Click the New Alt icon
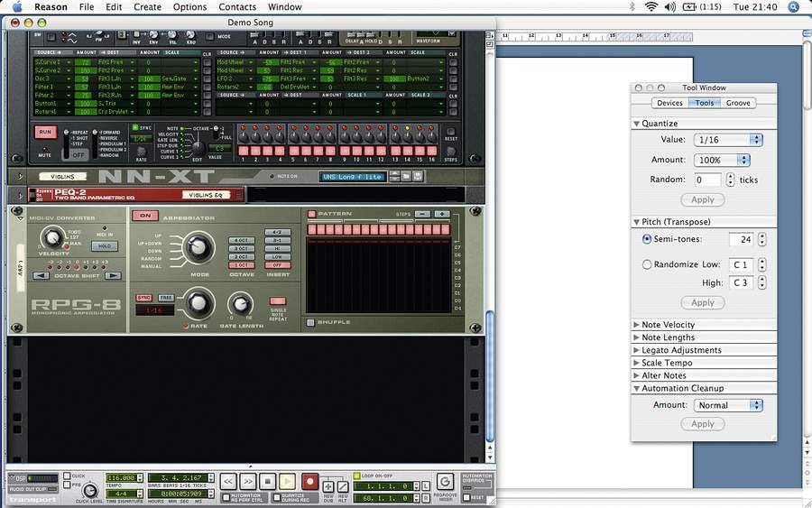 point(343,486)
